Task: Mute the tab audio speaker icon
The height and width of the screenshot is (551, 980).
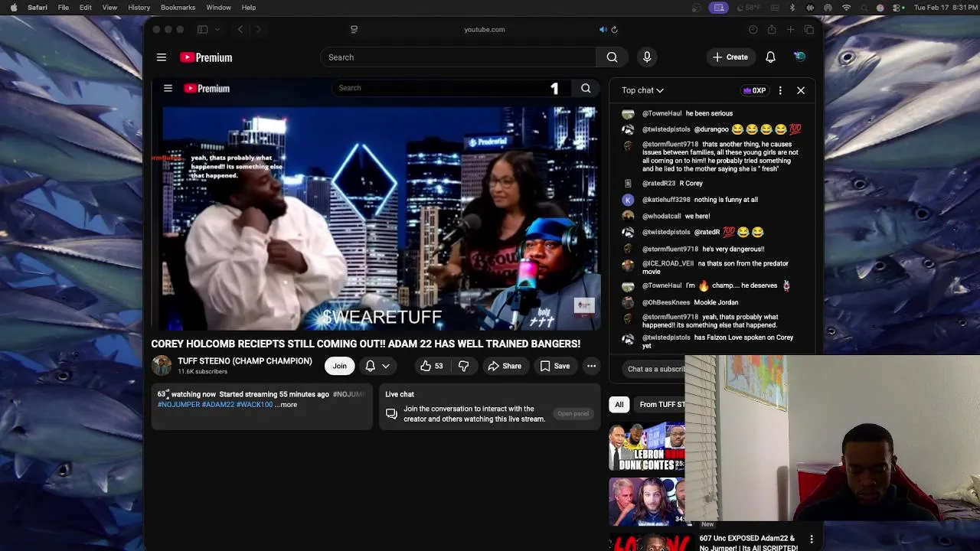Action: (603, 30)
